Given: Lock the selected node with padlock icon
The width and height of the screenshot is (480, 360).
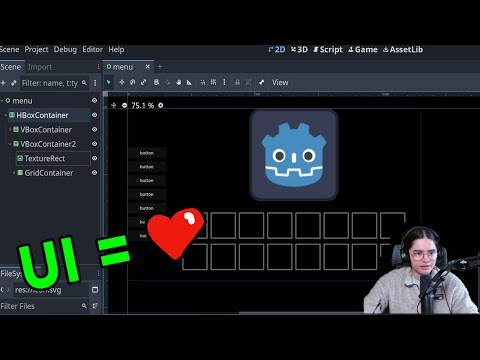Looking at the screenshot, I should pyautogui.click(x=237, y=82).
